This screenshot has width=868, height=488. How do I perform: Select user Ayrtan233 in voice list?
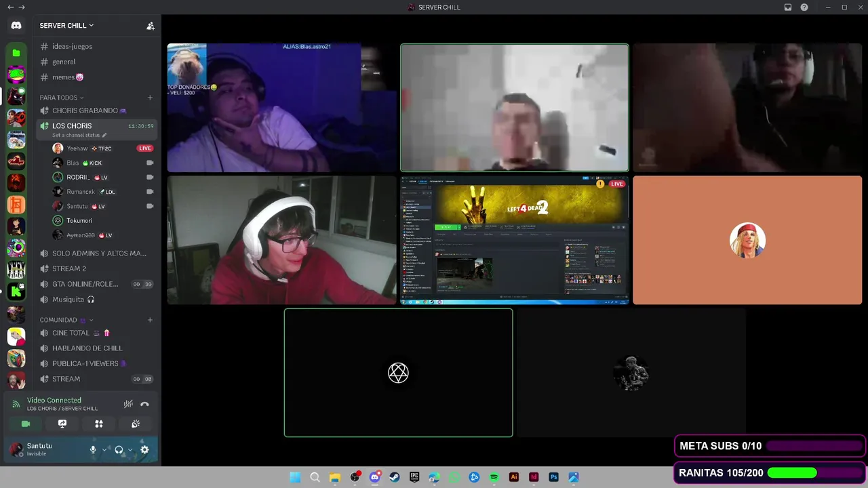coord(103,235)
